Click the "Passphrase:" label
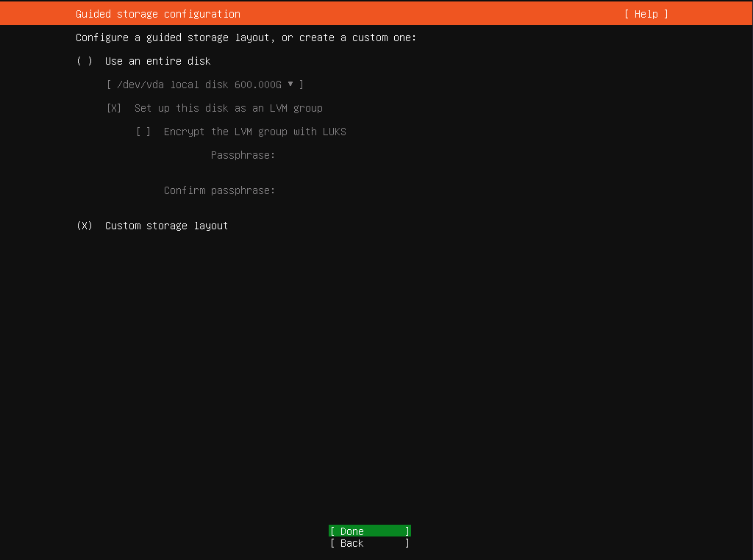 coord(243,155)
